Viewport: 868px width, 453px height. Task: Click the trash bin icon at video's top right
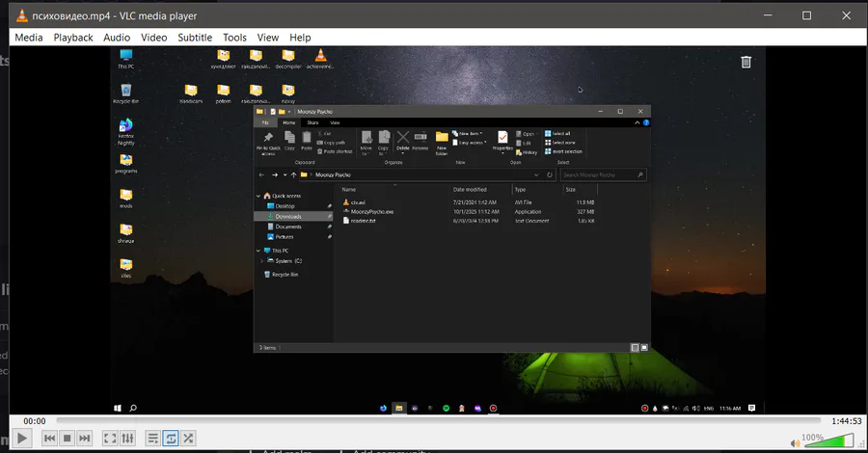point(746,62)
